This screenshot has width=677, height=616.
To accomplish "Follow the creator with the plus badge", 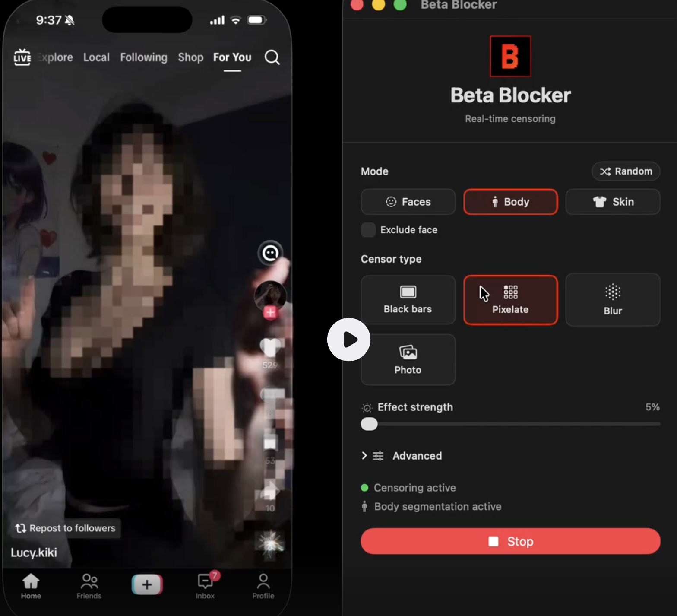I will pos(270,312).
